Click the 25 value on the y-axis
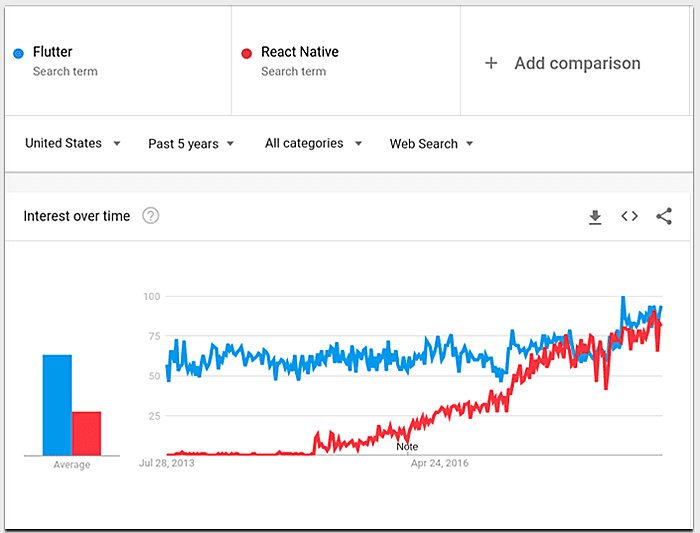This screenshot has height=533, width=700. coord(154,416)
